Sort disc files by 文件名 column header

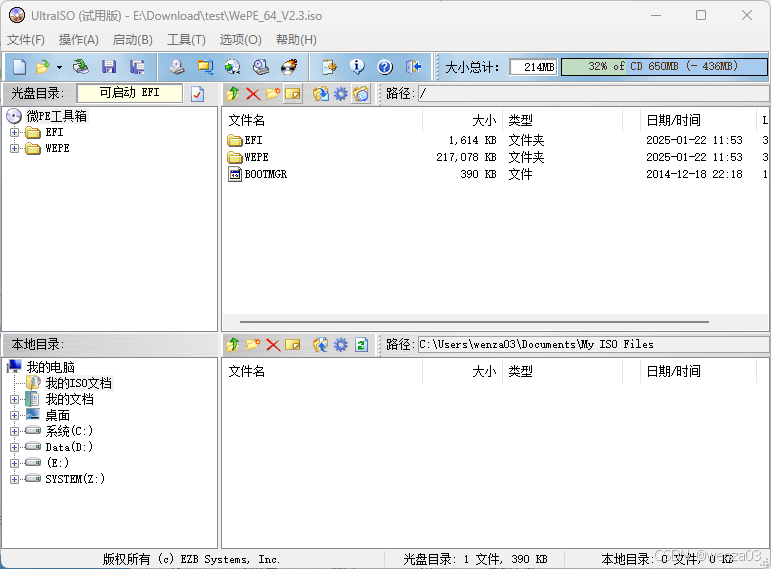pyautogui.click(x=322, y=120)
